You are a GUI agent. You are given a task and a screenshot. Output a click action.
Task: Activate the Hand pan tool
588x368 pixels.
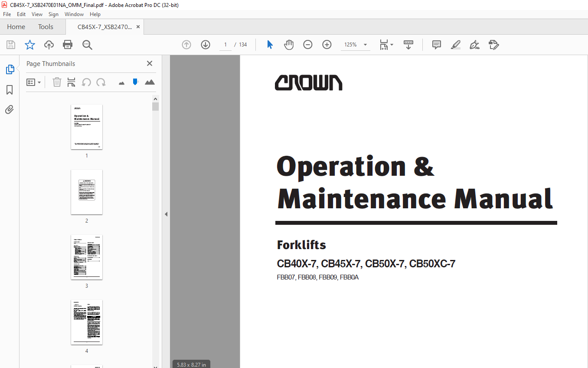point(289,45)
